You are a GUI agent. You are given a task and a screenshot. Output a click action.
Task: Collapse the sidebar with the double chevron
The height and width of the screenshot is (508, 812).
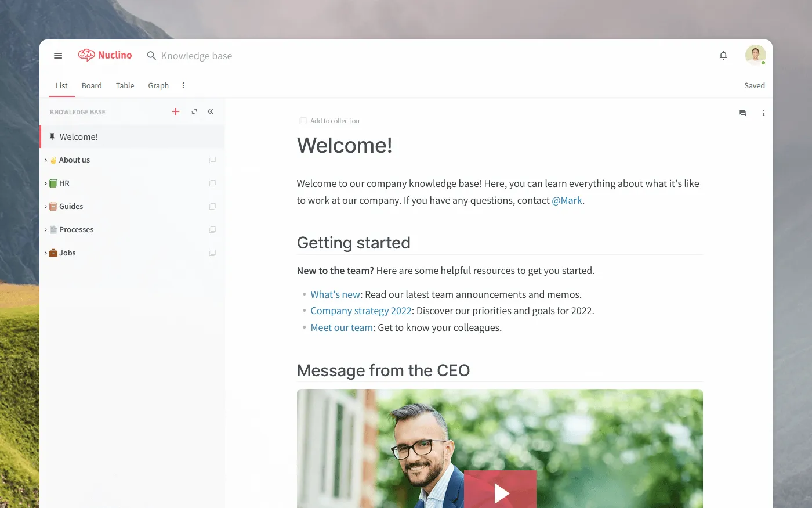click(211, 111)
